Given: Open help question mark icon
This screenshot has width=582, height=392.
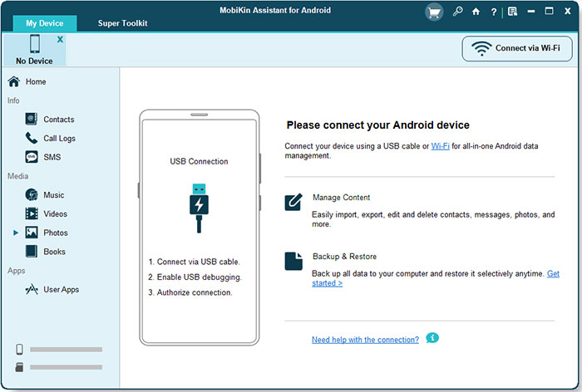Looking at the screenshot, I should click(493, 12).
